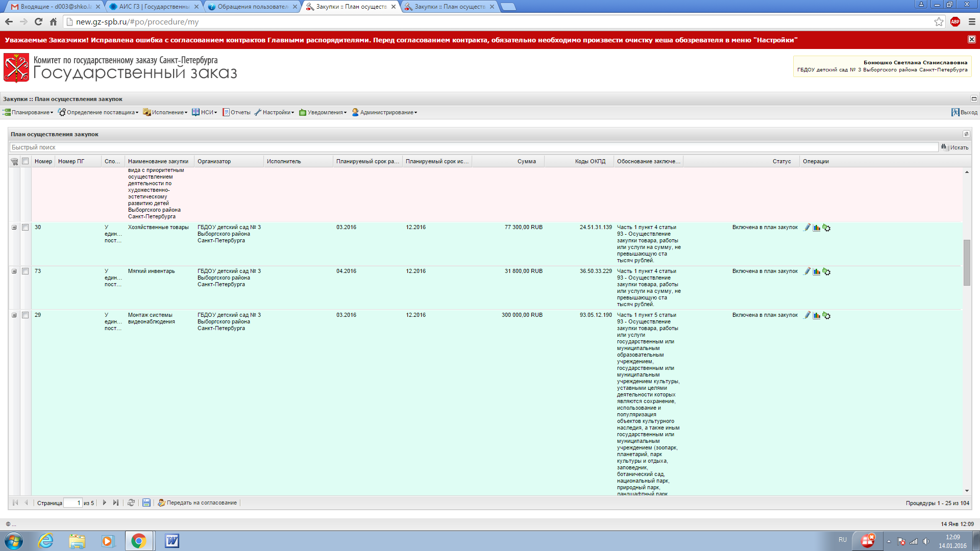The height and width of the screenshot is (551, 980).
Task: Click vertical scrollbar thumb of grid
Action: tap(967, 263)
